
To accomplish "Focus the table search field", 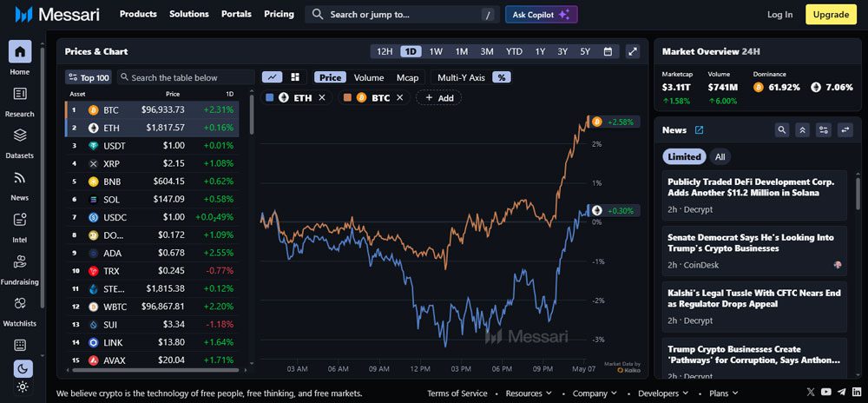I will point(185,77).
